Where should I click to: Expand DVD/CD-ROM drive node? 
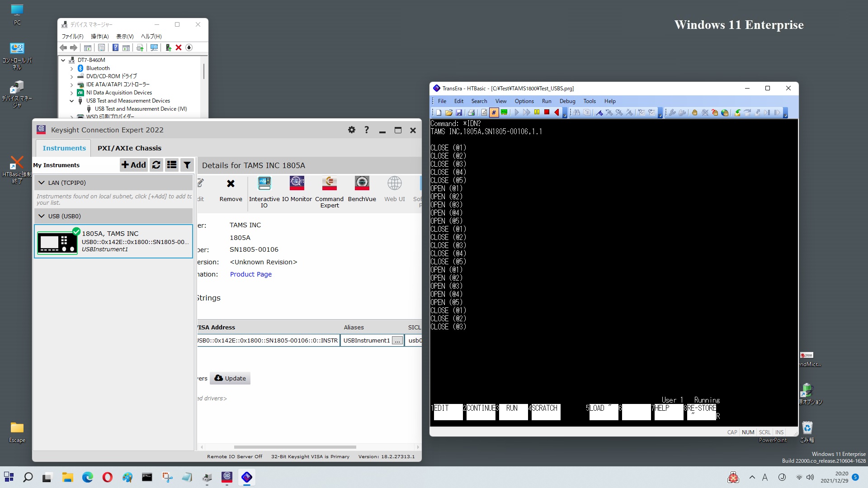71,77
